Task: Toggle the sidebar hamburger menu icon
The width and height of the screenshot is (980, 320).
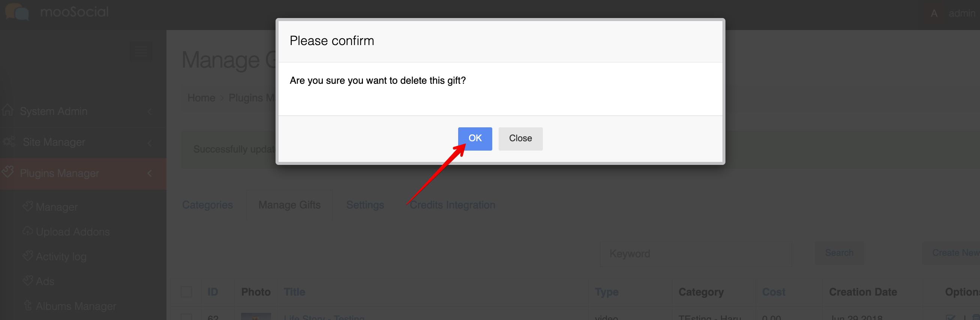Action: 141,51
